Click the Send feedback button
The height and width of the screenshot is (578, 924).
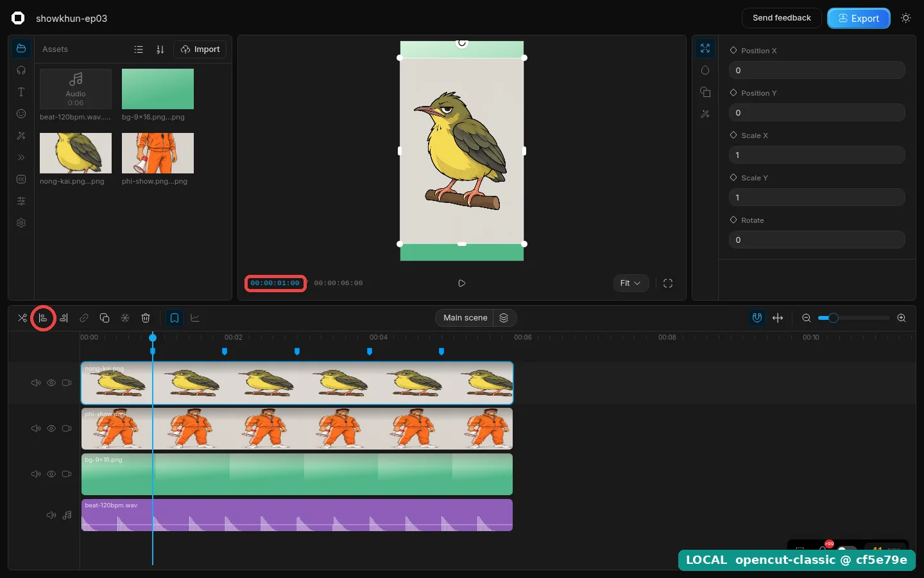782,18
